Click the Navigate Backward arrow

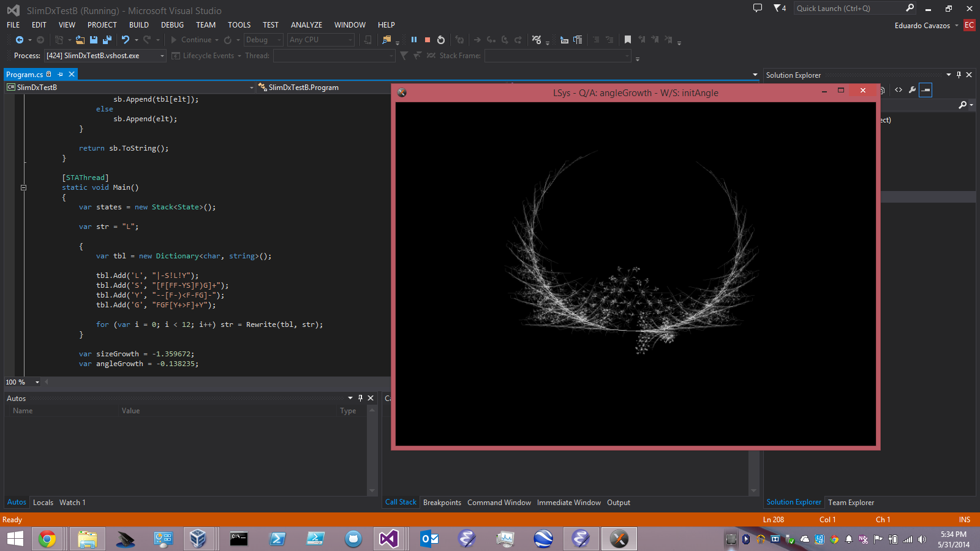[x=20, y=40]
